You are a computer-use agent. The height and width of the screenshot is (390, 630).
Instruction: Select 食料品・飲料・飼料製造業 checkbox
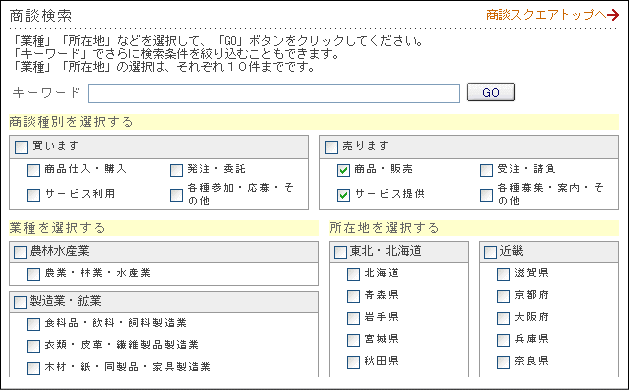[x=33, y=324]
